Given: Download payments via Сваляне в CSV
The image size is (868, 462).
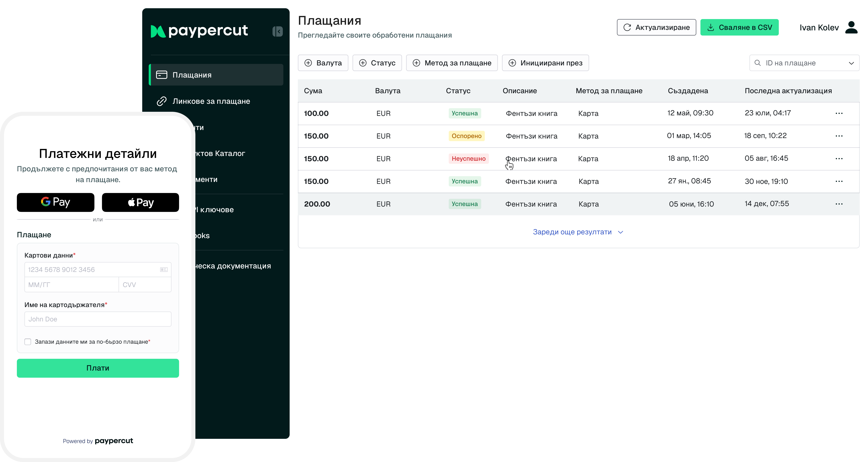Looking at the screenshot, I should click(x=739, y=27).
